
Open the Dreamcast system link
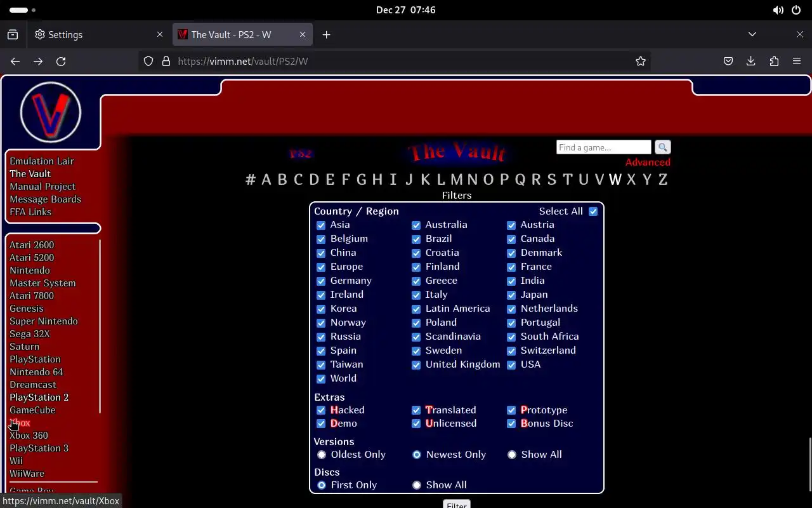(33, 385)
